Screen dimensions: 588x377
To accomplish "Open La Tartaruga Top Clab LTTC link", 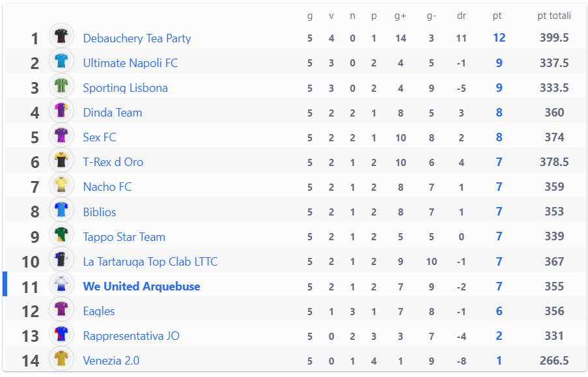I will [x=150, y=262].
